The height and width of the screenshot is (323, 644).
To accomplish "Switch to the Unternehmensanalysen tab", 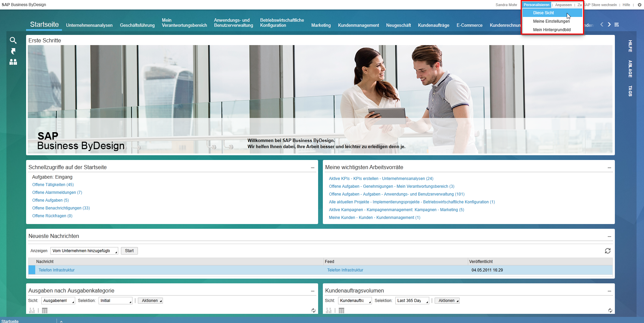I will click(89, 25).
